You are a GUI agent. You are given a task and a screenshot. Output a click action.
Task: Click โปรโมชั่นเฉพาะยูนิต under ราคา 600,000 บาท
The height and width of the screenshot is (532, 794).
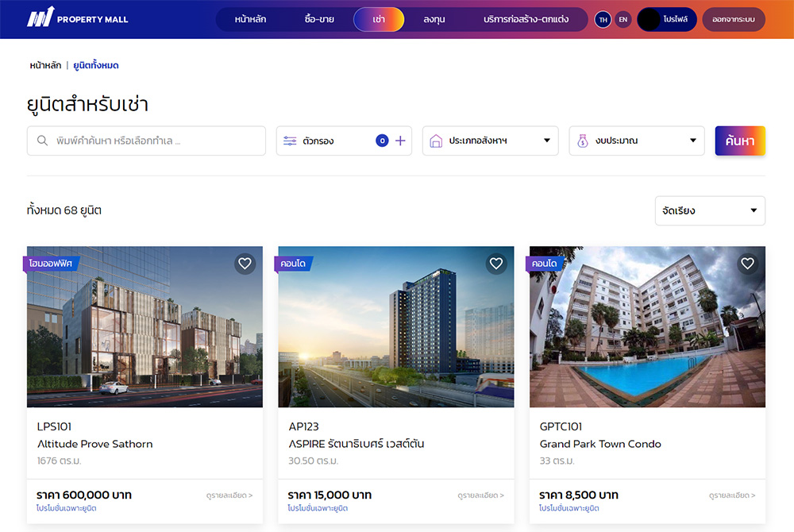[67, 508]
